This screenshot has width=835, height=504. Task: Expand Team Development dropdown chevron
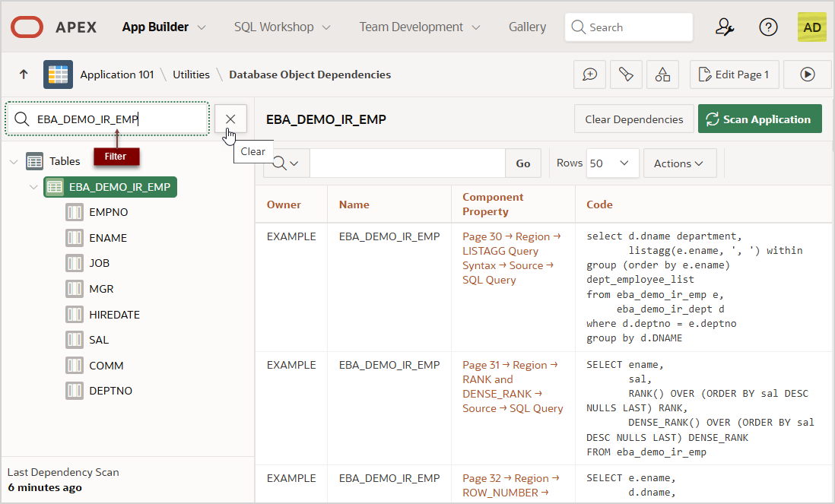coord(476,27)
